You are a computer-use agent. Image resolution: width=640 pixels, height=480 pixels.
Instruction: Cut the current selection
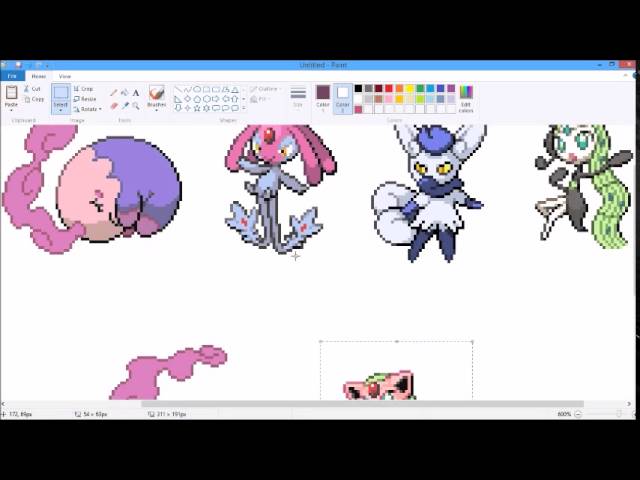[32, 89]
